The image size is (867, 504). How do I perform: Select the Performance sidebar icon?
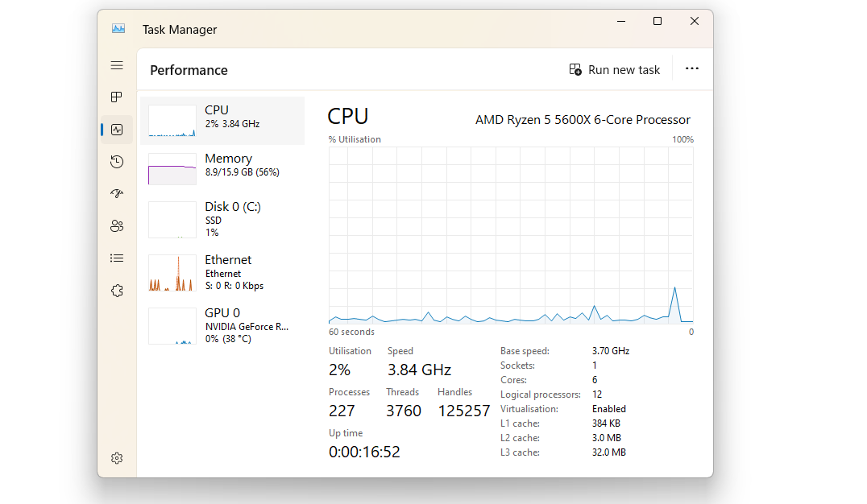click(117, 130)
